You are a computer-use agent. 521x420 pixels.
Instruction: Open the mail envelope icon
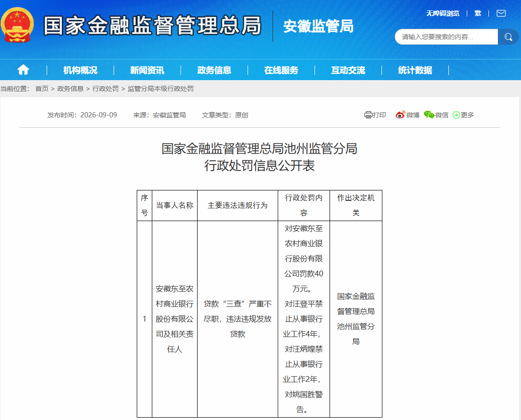[501, 13]
